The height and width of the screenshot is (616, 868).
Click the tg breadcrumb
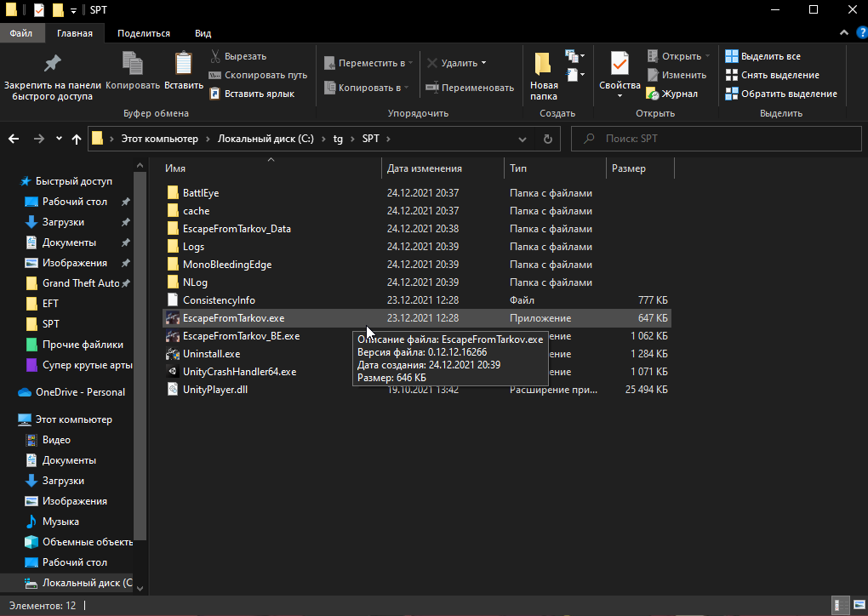coord(338,139)
